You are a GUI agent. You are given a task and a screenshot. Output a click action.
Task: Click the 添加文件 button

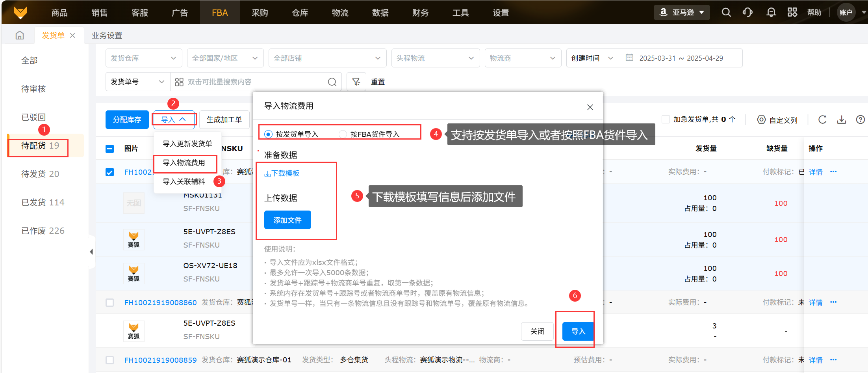pyautogui.click(x=287, y=220)
